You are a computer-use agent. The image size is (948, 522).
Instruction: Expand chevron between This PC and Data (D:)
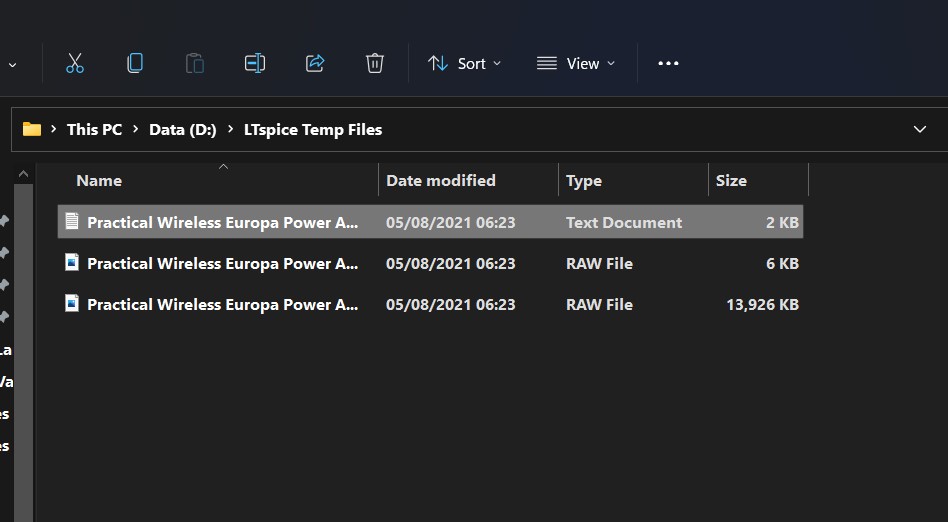coord(135,129)
